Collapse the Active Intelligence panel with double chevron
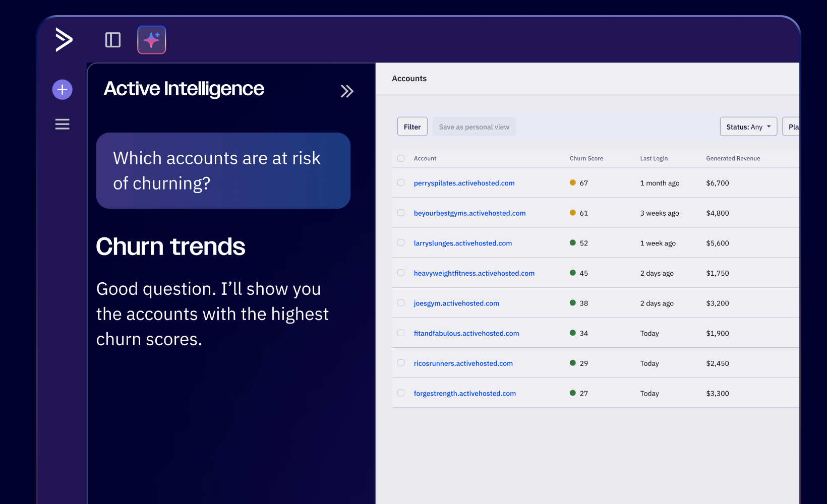This screenshot has height=504, width=827. tap(347, 91)
